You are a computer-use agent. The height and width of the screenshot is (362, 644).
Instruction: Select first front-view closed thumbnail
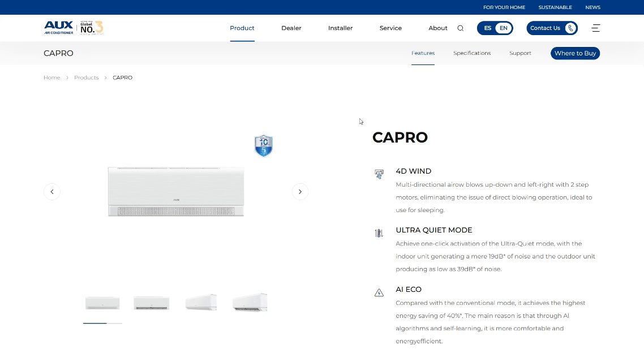[102, 303]
